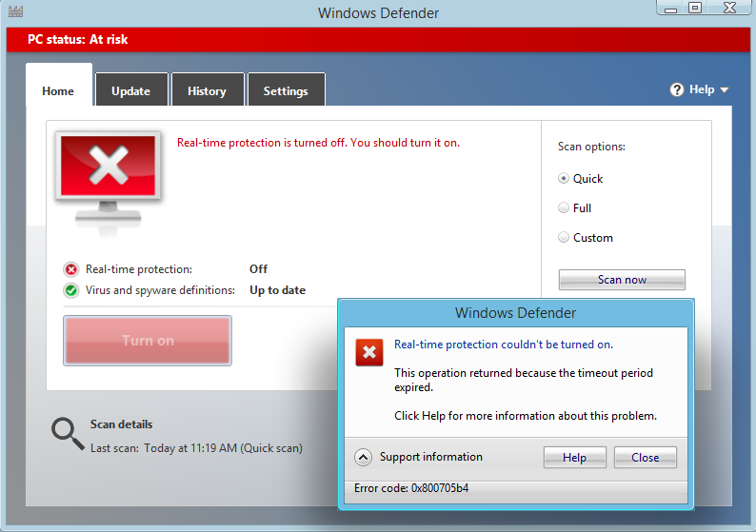Screen dimensions: 756x532
Task: Click the green check icon beside virus definitions
Action: pos(71,290)
